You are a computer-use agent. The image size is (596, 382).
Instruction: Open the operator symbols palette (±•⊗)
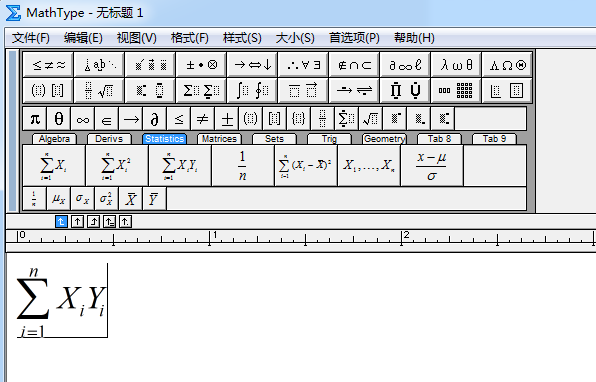pos(201,65)
